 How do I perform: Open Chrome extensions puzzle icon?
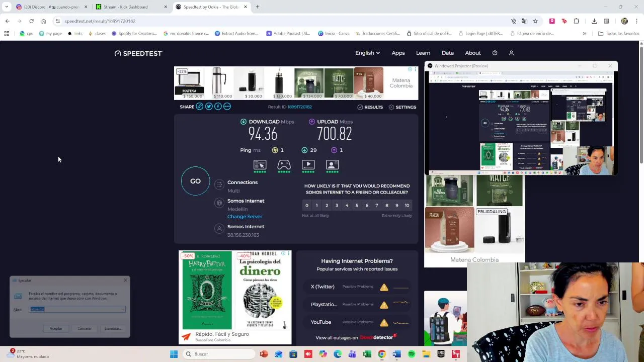[576, 21]
